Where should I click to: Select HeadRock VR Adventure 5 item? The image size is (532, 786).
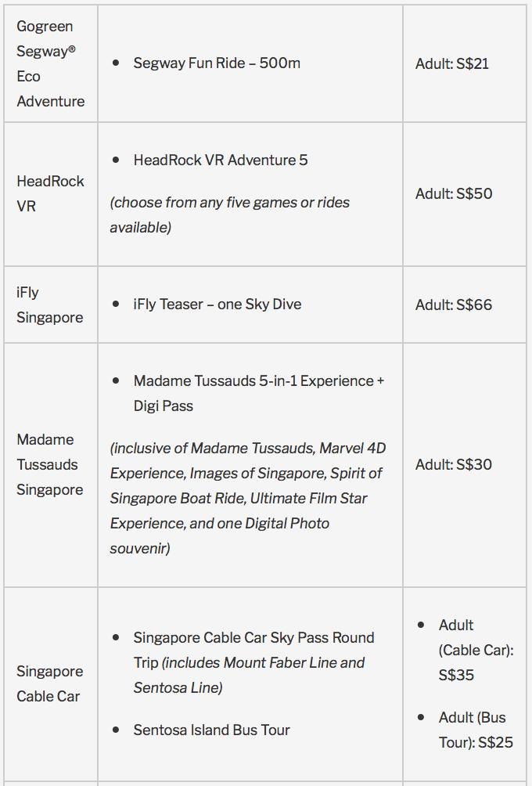[x=221, y=160]
